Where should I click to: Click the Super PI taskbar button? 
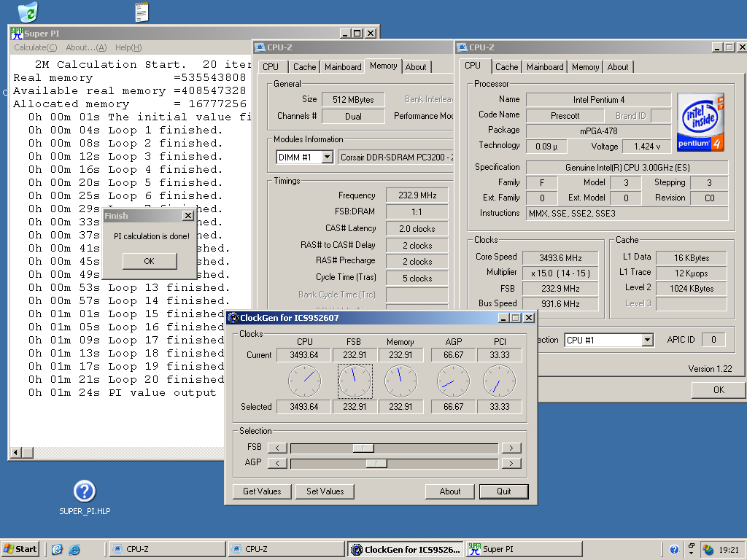523,549
